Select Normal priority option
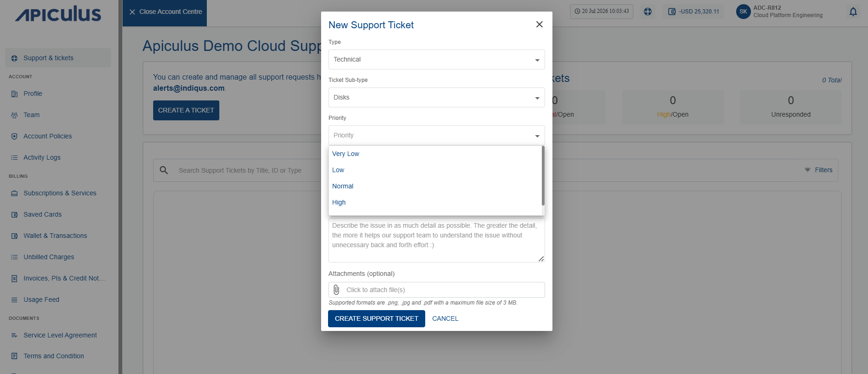 [435, 186]
